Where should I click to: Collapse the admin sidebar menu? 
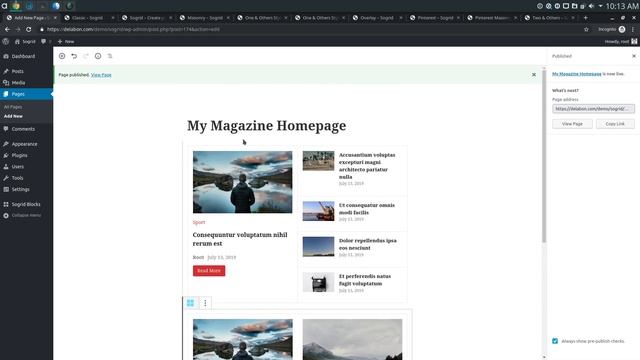point(26,216)
